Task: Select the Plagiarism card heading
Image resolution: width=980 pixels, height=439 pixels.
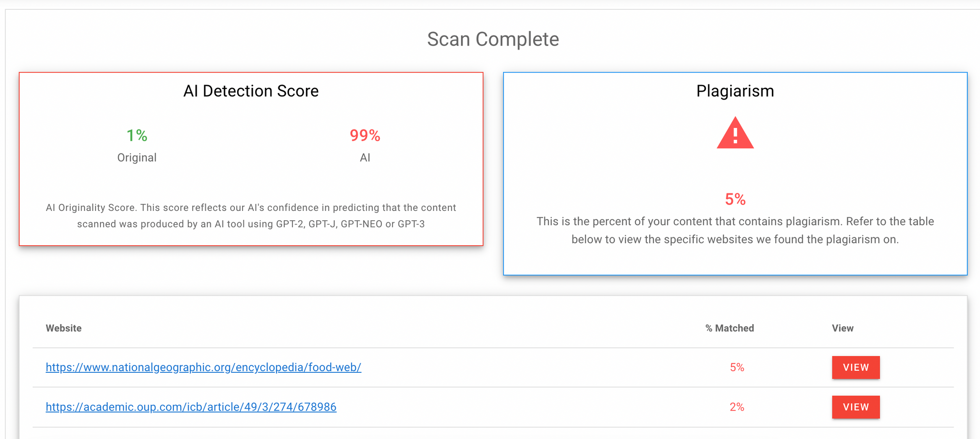Action: (735, 91)
